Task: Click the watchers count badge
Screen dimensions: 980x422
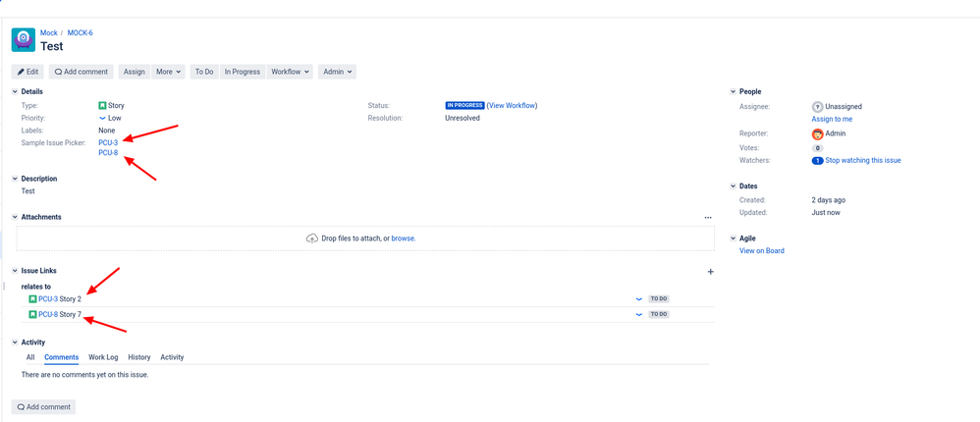Action: 818,160
